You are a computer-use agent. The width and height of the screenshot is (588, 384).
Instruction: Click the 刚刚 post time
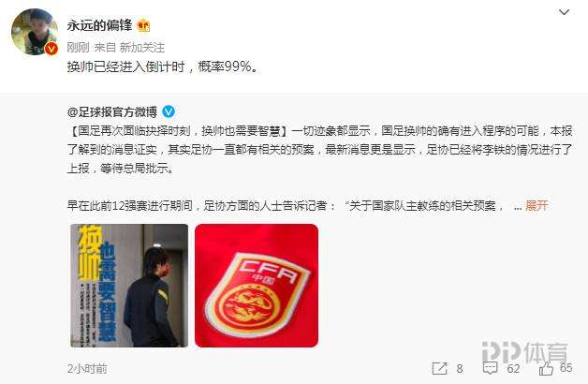[x=78, y=48]
